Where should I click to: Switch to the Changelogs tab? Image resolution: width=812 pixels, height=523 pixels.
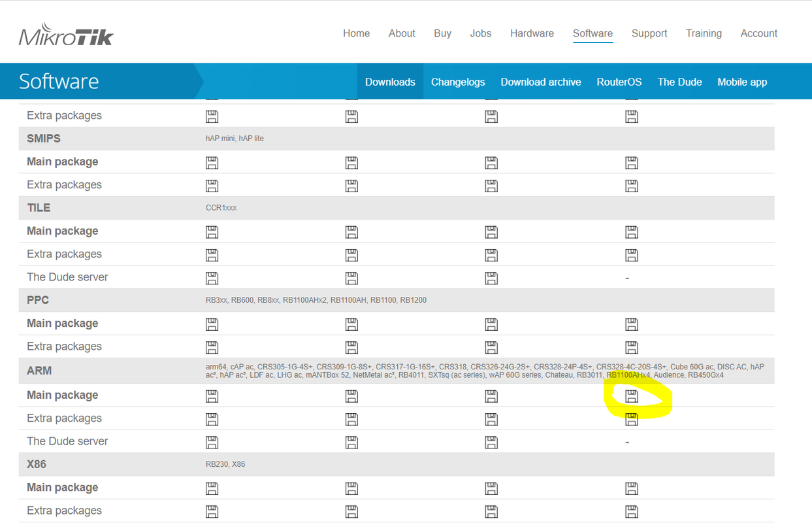[458, 82]
